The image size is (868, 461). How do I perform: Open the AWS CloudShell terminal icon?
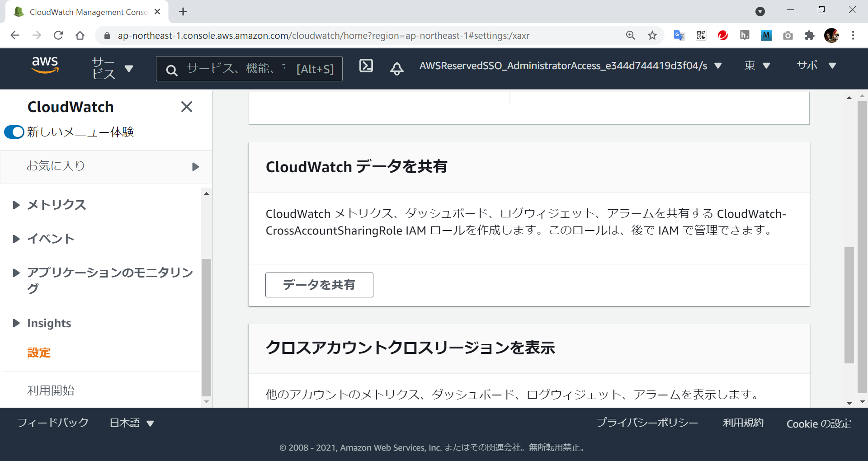(366, 66)
